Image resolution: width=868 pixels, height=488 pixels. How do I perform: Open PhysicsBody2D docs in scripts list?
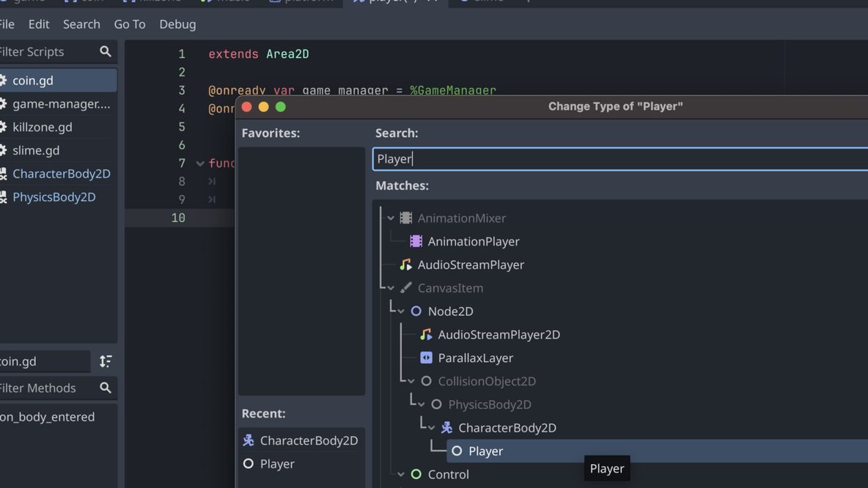tap(58, 197)
